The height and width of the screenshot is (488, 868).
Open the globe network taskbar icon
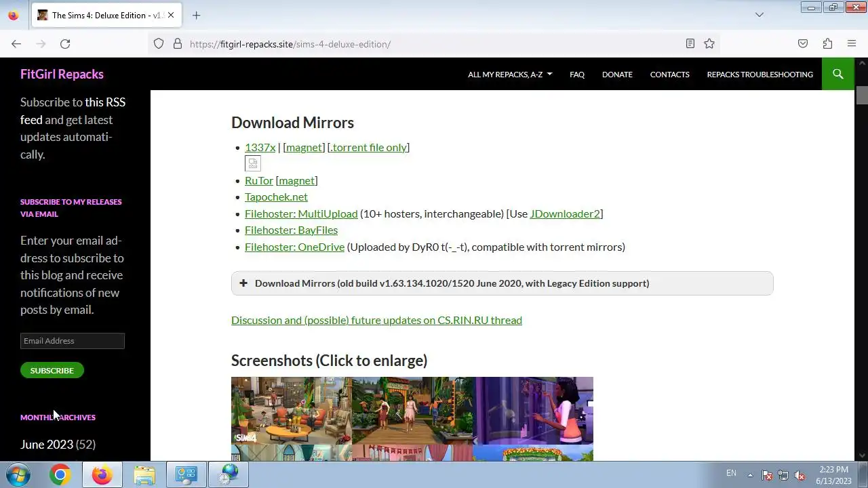[229, 474]
